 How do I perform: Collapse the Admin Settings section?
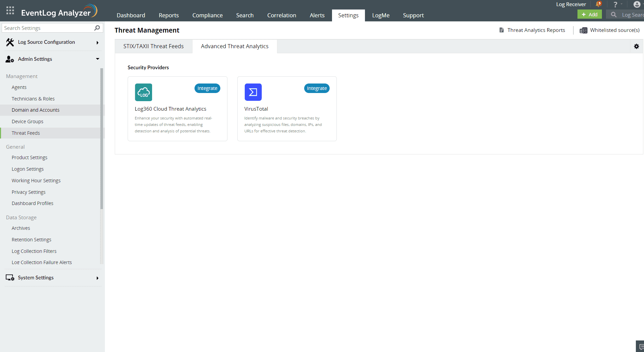97,59
